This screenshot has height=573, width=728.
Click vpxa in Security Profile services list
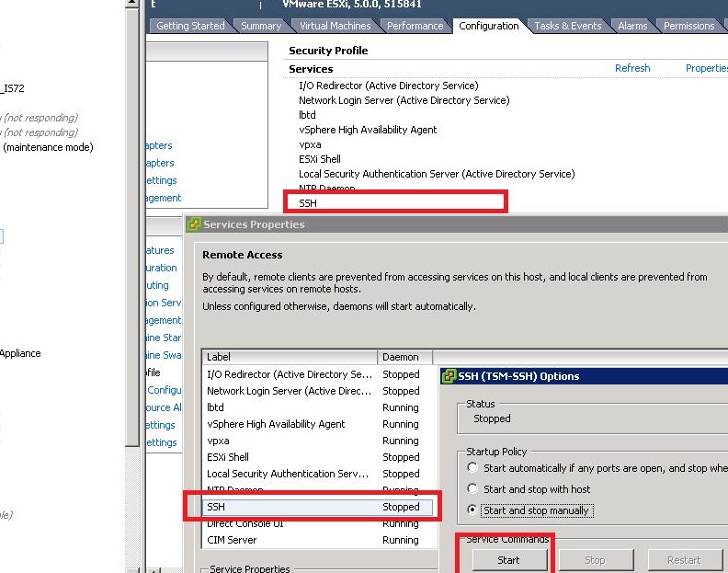(x=310, y=144)
